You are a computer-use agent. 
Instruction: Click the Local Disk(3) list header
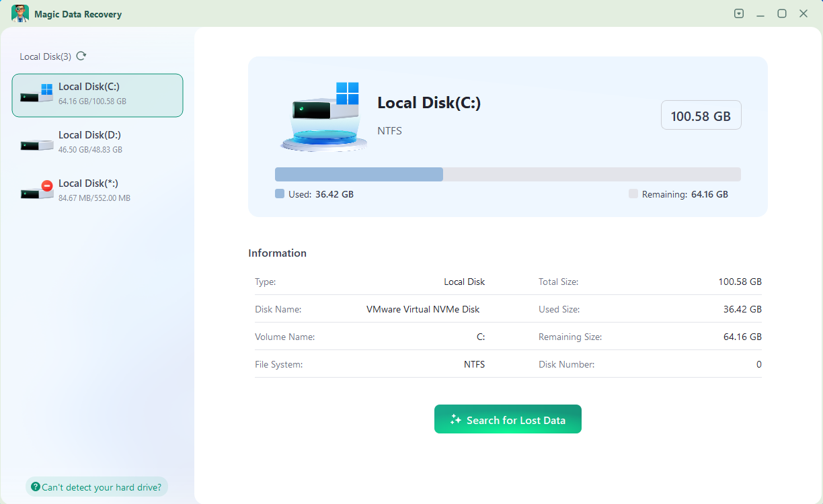pyautogui.click(x=45, y=56)
